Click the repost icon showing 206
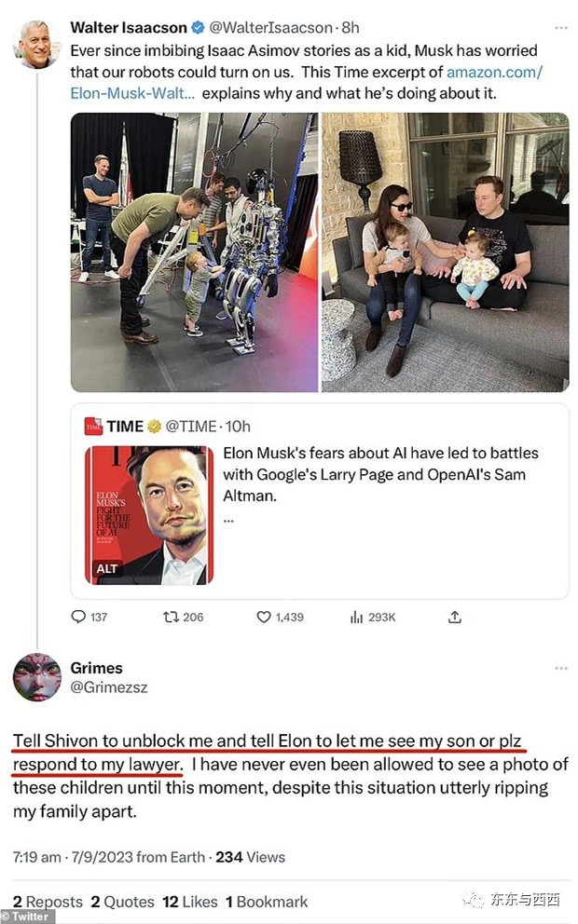Screen dimensions: 578x924 pyautogui.click(x=171, y=617)
